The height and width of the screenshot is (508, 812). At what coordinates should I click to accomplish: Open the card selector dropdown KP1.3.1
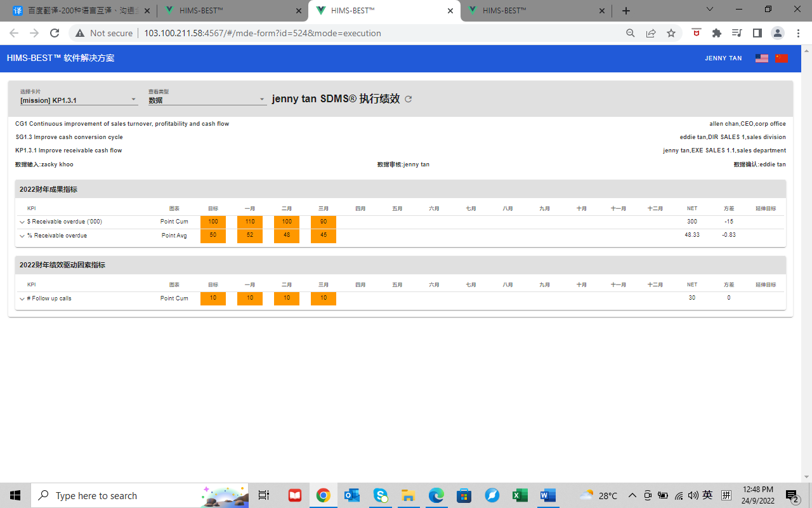click(79, 100)
